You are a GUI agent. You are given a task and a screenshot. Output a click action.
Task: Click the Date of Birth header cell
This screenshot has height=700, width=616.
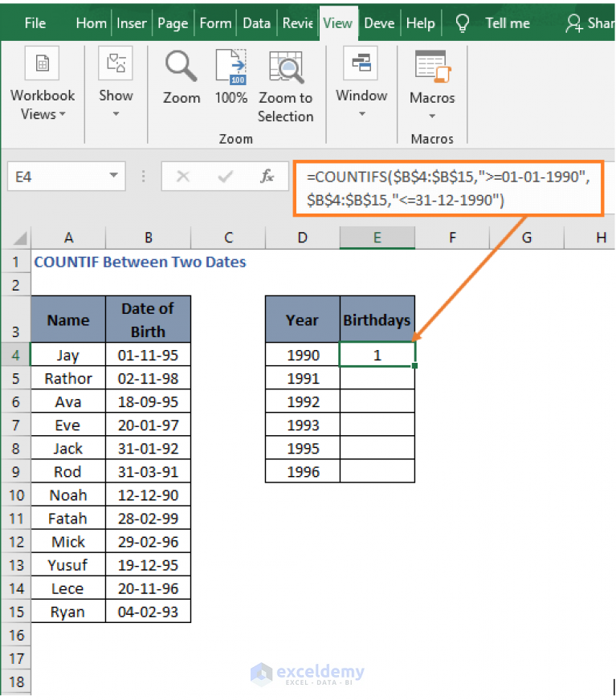coord(149,319)
